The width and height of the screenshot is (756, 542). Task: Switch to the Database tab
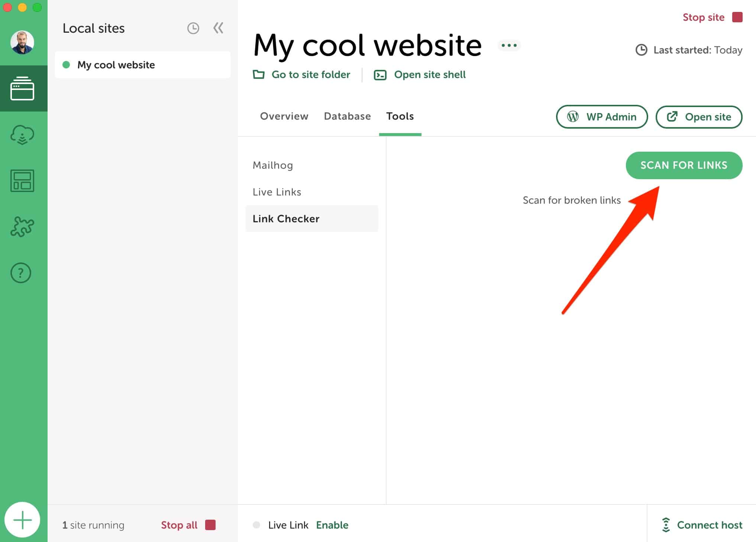click(x=347, y=116)
